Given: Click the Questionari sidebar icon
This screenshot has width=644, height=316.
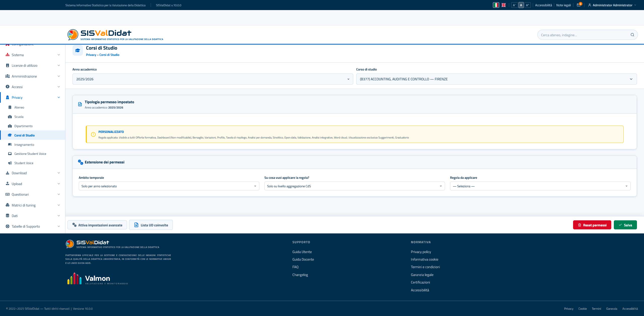Looking at the screenshot, I should tap(8, 194).
